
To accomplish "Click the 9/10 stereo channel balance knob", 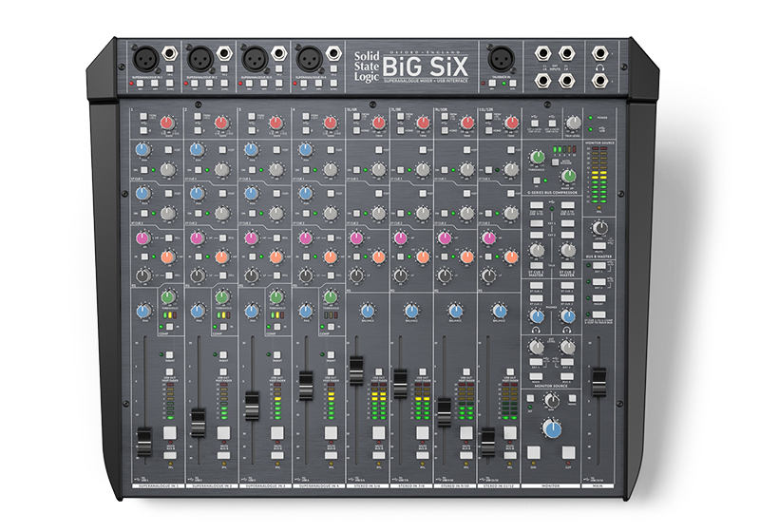I will [x=455, y=310].
